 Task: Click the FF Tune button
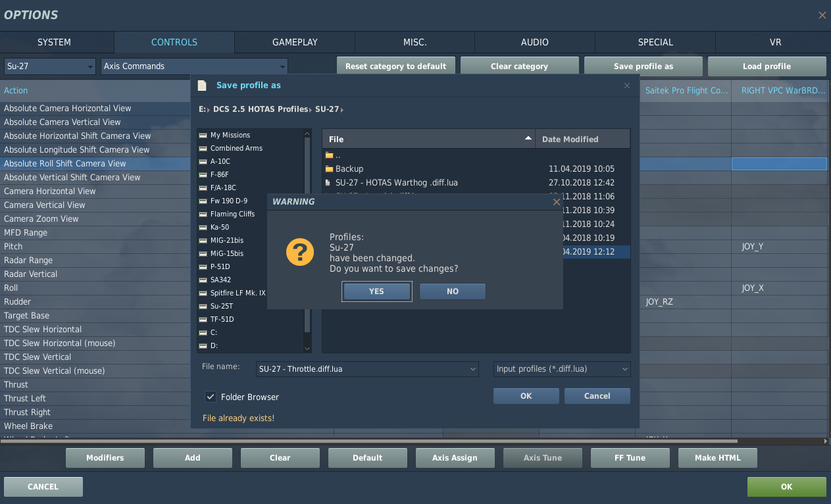click(630, 458)
